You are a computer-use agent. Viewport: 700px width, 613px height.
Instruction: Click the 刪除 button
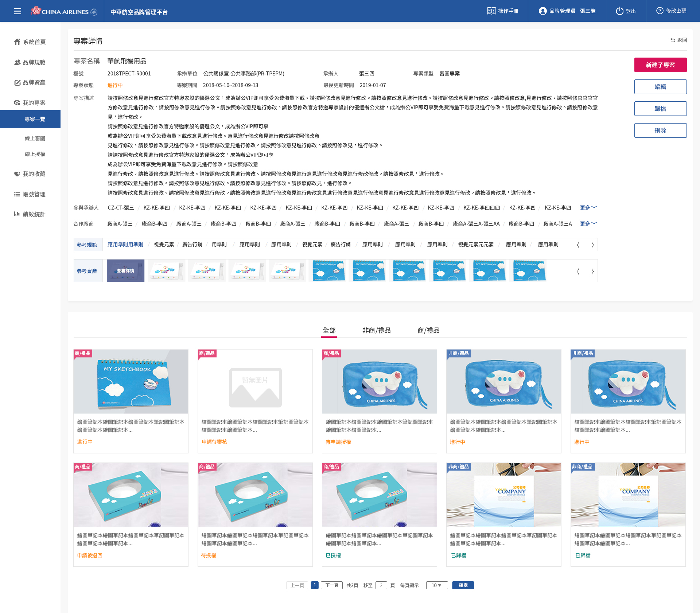(660, 130)
